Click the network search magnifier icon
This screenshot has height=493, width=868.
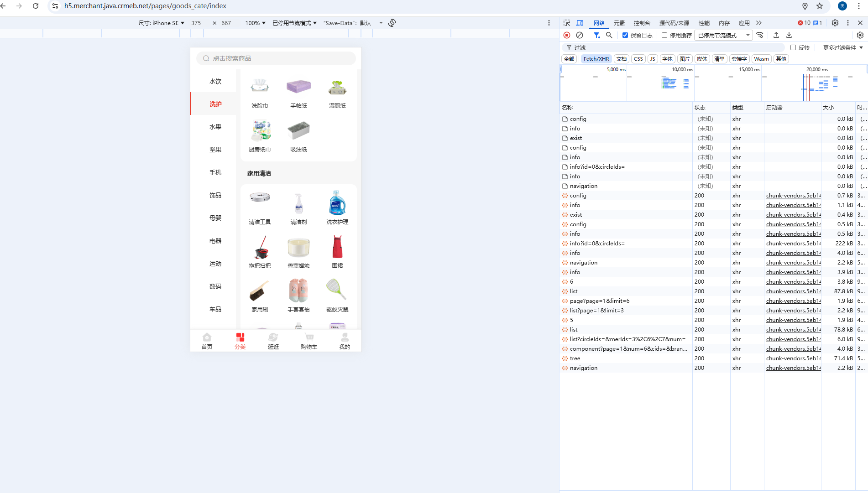pos(609,35)
